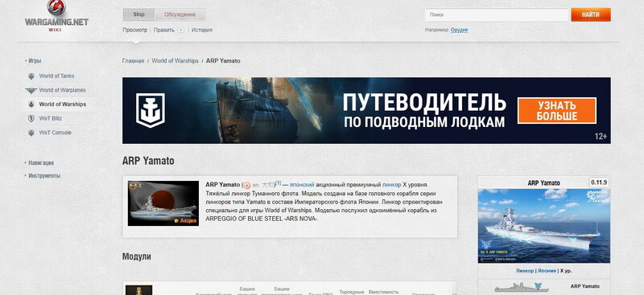The image size is (644, 295).
Task: Open World of Tanks sidebar icon
Action: pyautogui.click(x=31, y=76)
